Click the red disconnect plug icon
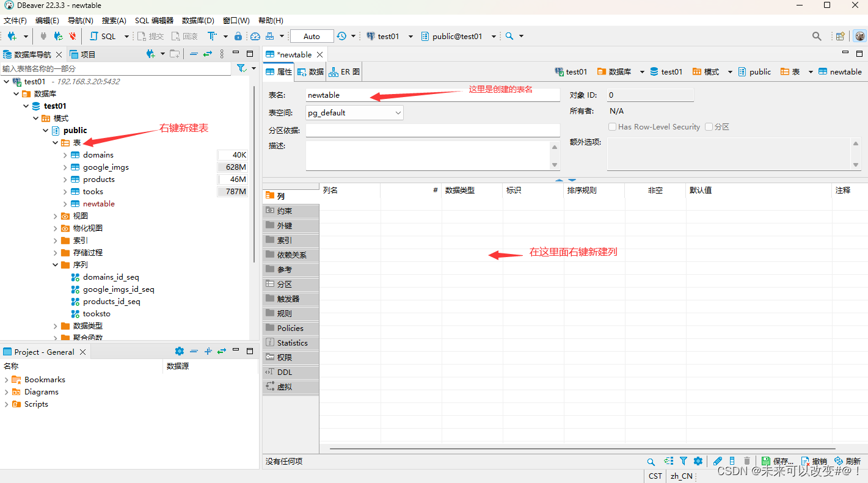 pos(73,36)
